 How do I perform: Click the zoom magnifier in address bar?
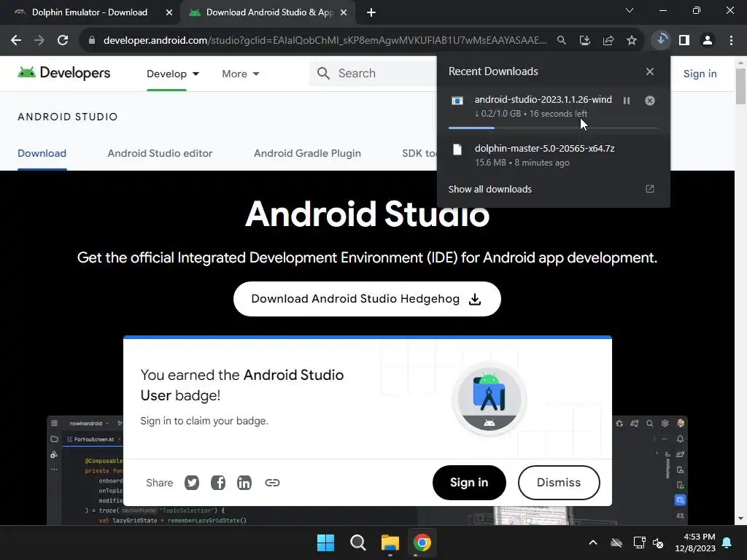pyautogui.click(x=562, y=41)
